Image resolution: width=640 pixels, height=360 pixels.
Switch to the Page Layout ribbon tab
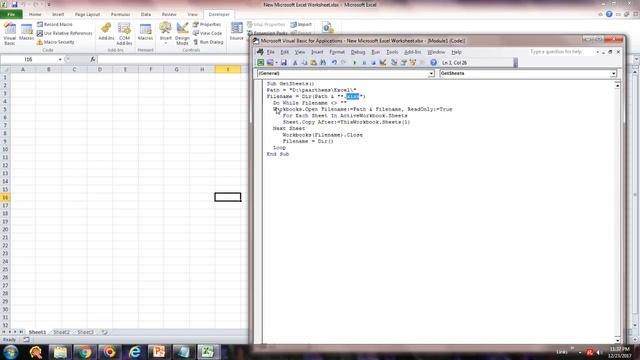pos(87,14)
